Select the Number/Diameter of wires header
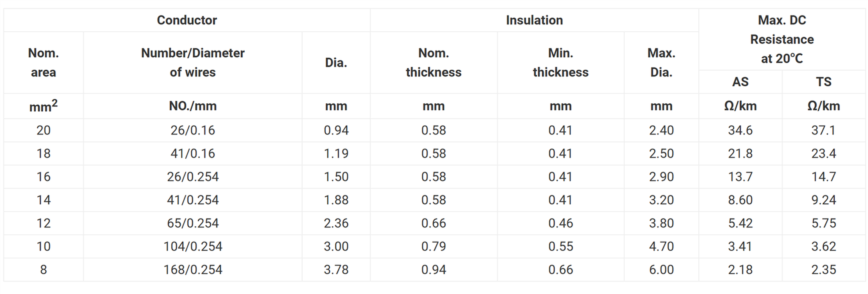Image resolution: width=868 pixels, height=294 pixels. (x=193, y=62)
